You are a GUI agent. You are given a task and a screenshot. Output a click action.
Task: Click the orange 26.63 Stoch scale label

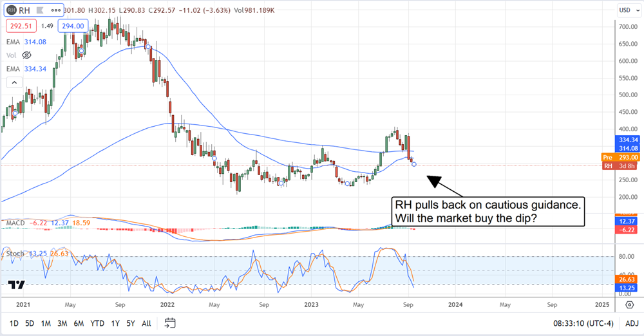pos(627,279)
